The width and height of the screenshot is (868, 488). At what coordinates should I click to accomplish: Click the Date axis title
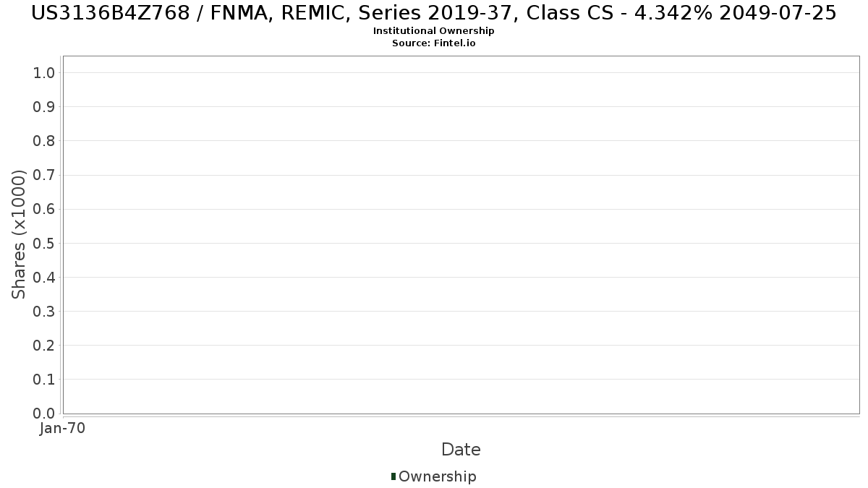click(461, 450)
